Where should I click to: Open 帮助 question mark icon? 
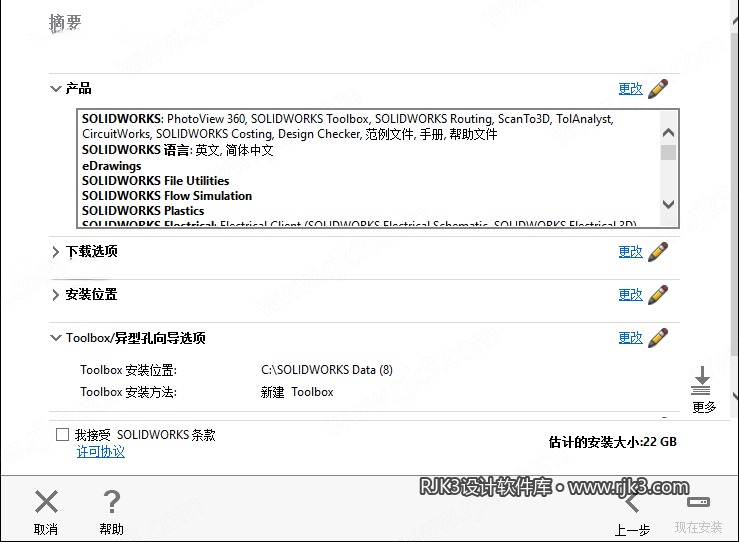tap(112, 501)
